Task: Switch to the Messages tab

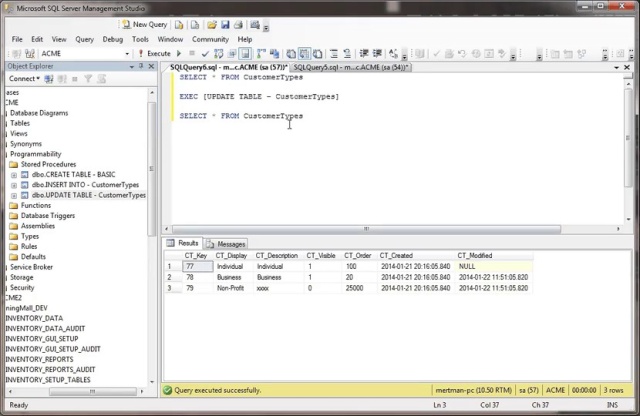Action: click(226, 243)
